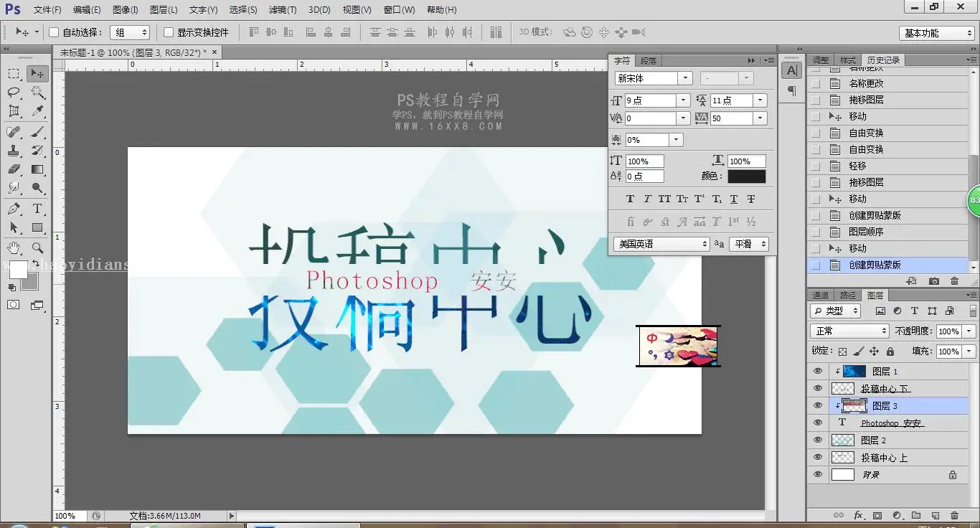
Task: Select the Pen tool
Action: 14,209
